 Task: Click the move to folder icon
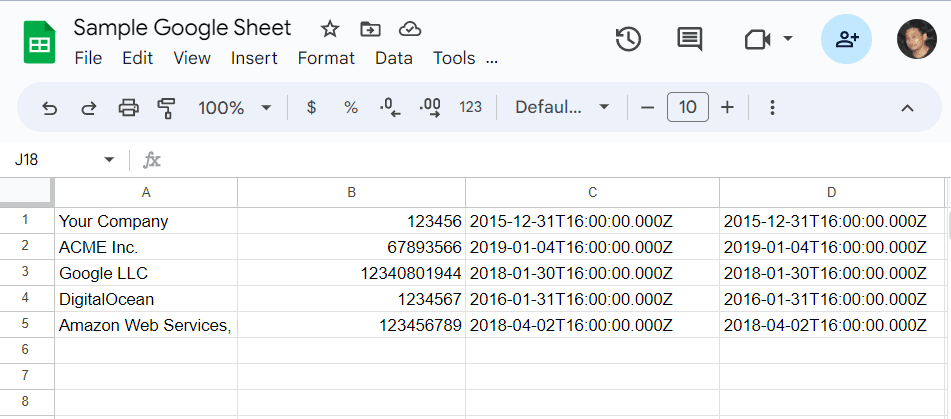[x=370, y=29]
